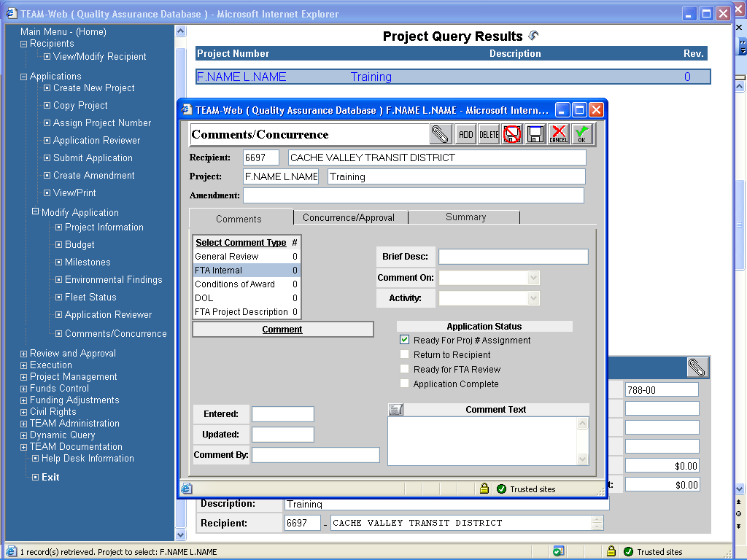
Task: Select FTA Internal comment type
Action: (247, 270)
